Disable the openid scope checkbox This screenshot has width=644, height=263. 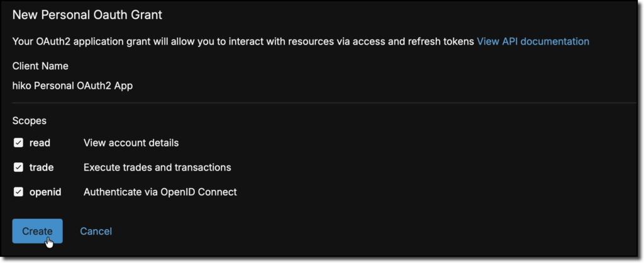[x=18, y=192]
